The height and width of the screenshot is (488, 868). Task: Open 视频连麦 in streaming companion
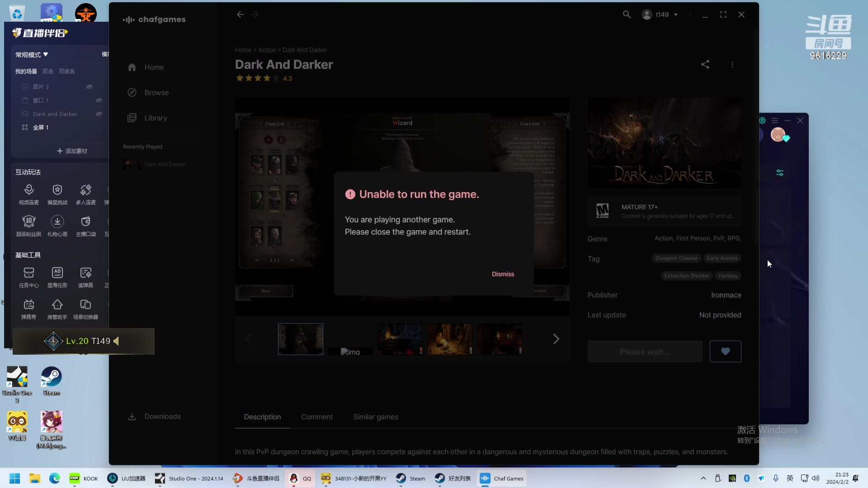click(x=29, y=195)
